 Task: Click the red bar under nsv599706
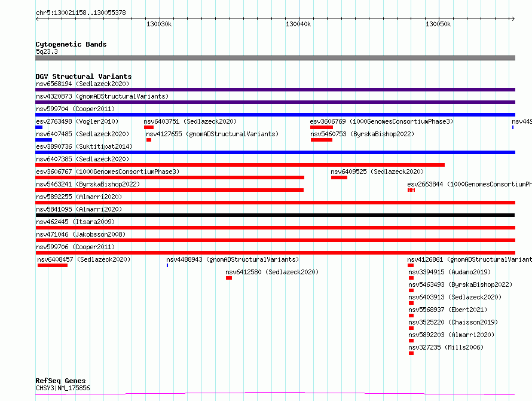click(275, 253)
